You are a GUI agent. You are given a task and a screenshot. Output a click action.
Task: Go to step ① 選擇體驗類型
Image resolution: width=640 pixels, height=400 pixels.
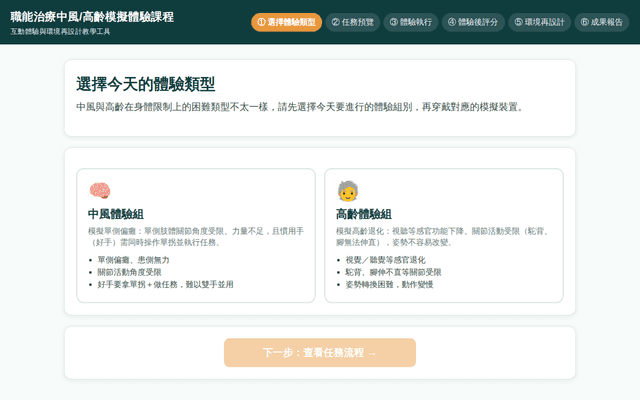click(x=287, y=22)
